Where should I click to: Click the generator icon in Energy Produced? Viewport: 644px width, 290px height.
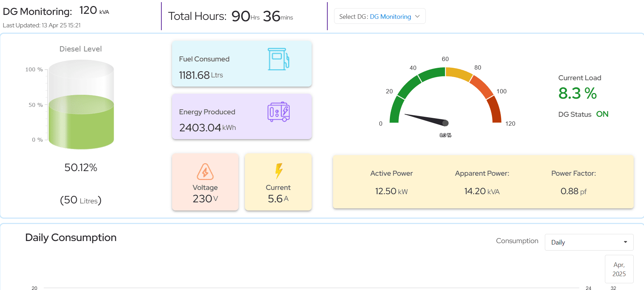tap(279, 112)
